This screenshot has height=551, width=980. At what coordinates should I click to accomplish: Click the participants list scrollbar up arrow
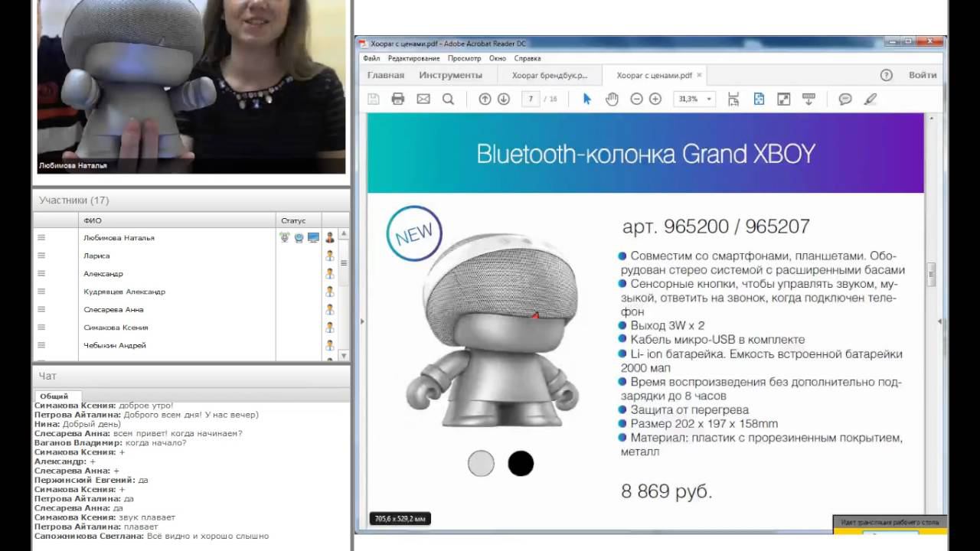coord(344,233)
